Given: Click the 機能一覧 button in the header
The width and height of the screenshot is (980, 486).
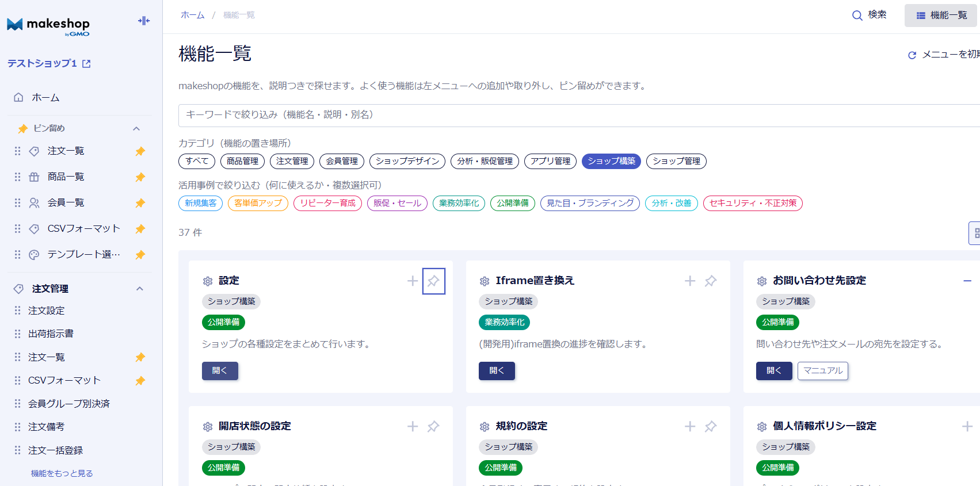Looking at the screenshot, I should 941,16.
